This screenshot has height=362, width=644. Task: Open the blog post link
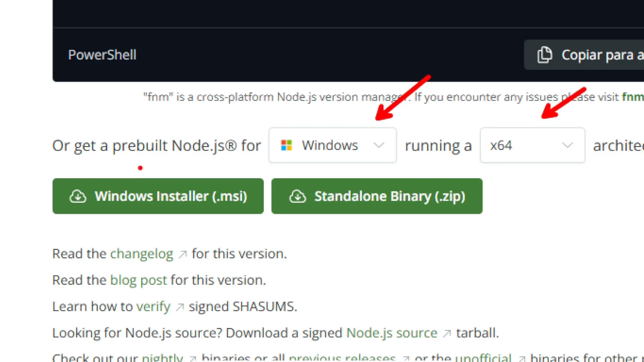138,280
